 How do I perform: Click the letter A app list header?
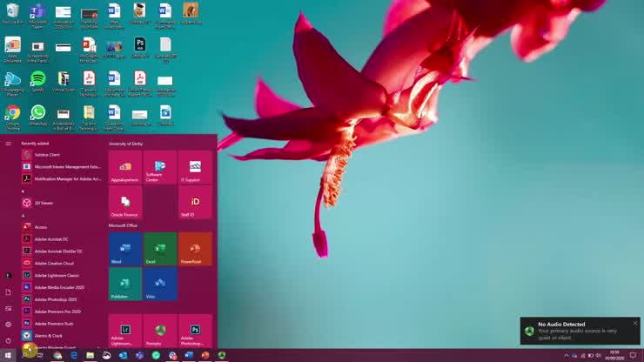click(x=23, y=215)
